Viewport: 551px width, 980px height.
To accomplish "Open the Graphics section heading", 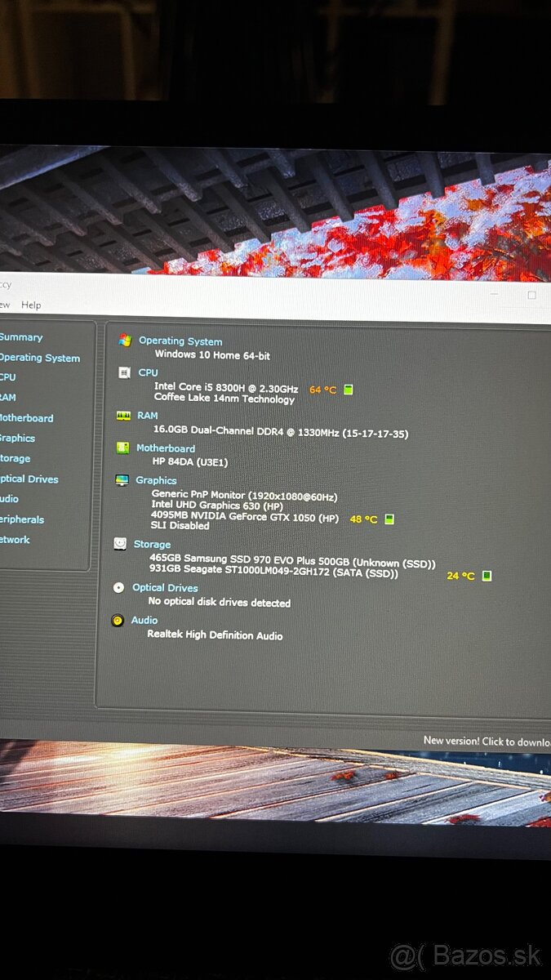I will [156, 480].
